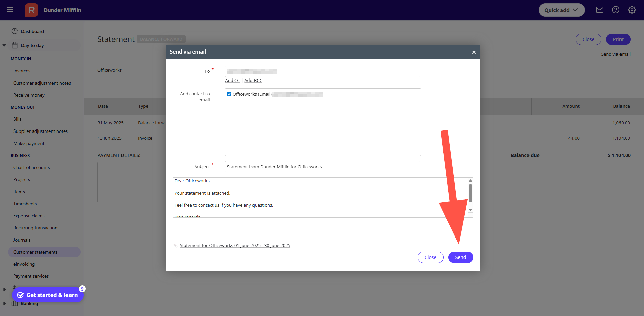Click the $ 1,104.00 balance due total
This screenshot has width=644, height=316.
click(619, 155)
